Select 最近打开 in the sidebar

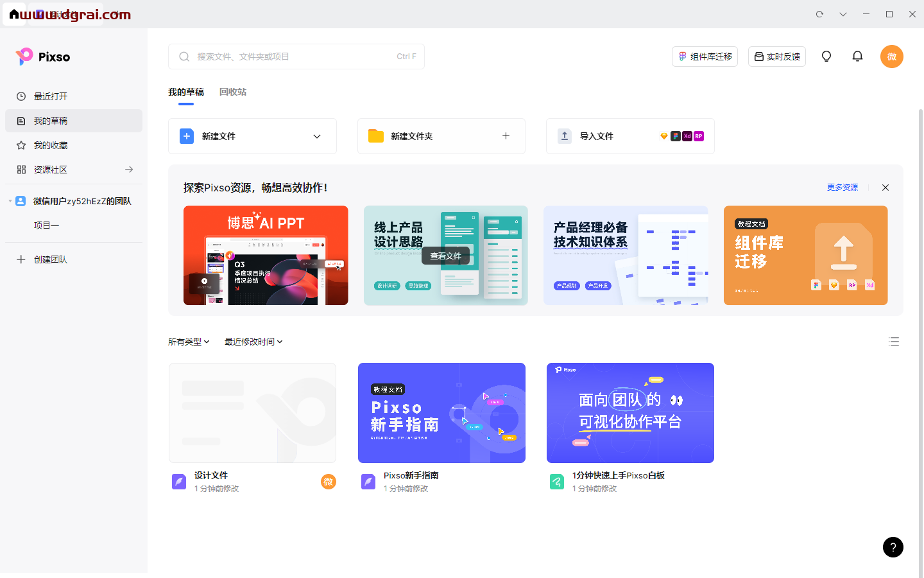point(51,96)
